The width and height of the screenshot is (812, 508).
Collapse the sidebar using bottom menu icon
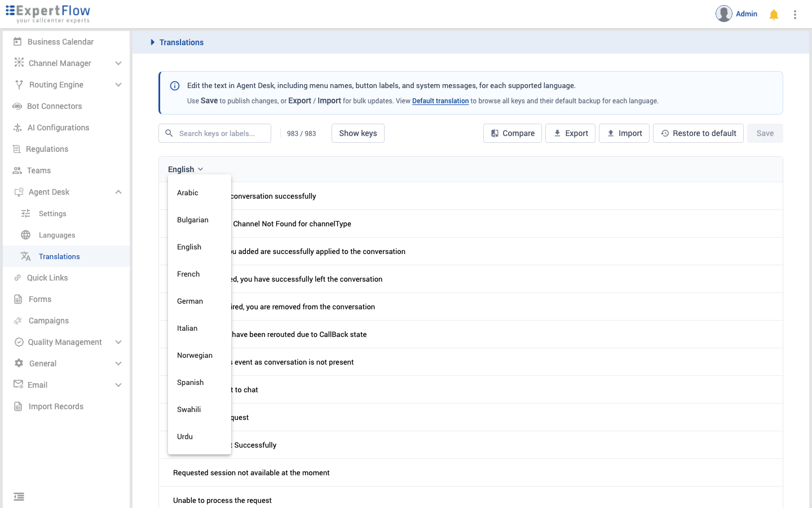(19, 497)
